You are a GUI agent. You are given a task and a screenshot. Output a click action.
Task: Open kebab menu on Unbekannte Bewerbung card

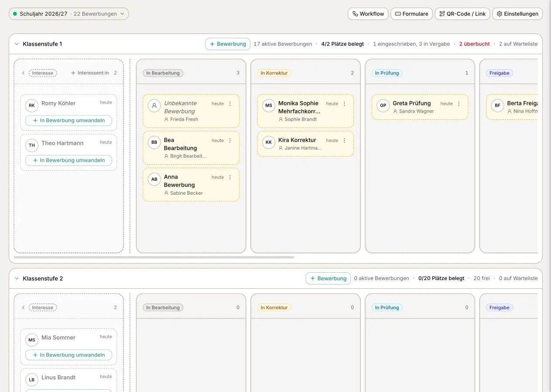pos(230,104)
